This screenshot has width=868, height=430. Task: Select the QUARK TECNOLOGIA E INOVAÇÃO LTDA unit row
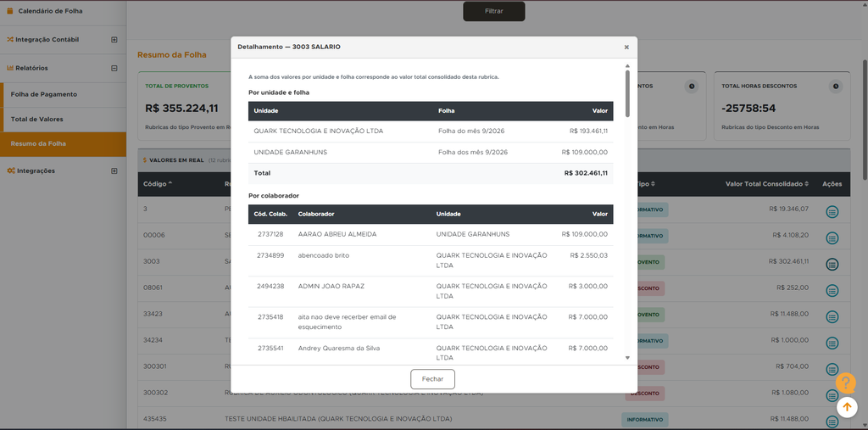click(431, 131)
